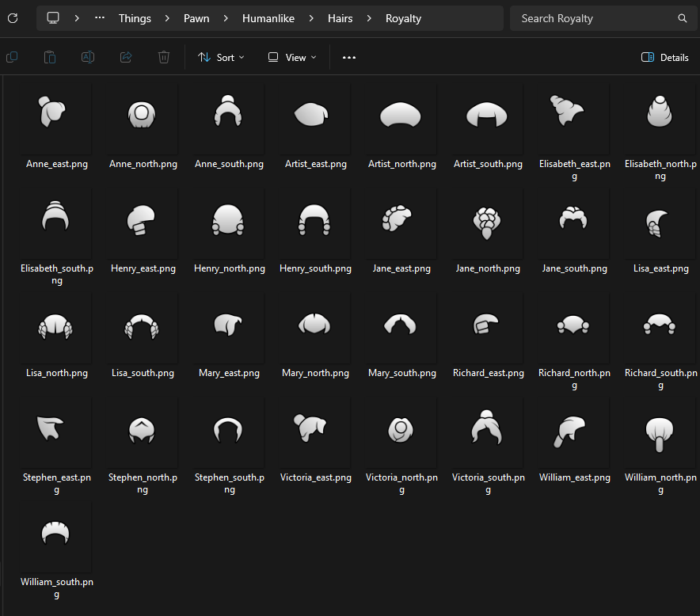Go to the Pawn folder in breadcrumb
The height and width of the screenshot is (616, 700).
(x=196, y=18)
